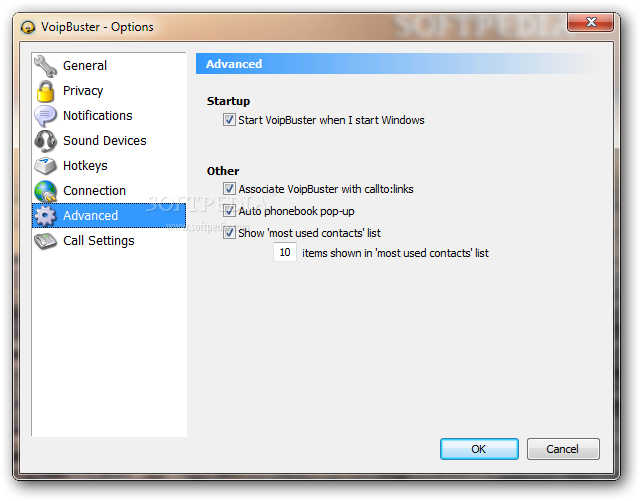Open the Notifications section
The width and height of the screenshot is (641, 501).
(109, 116)
